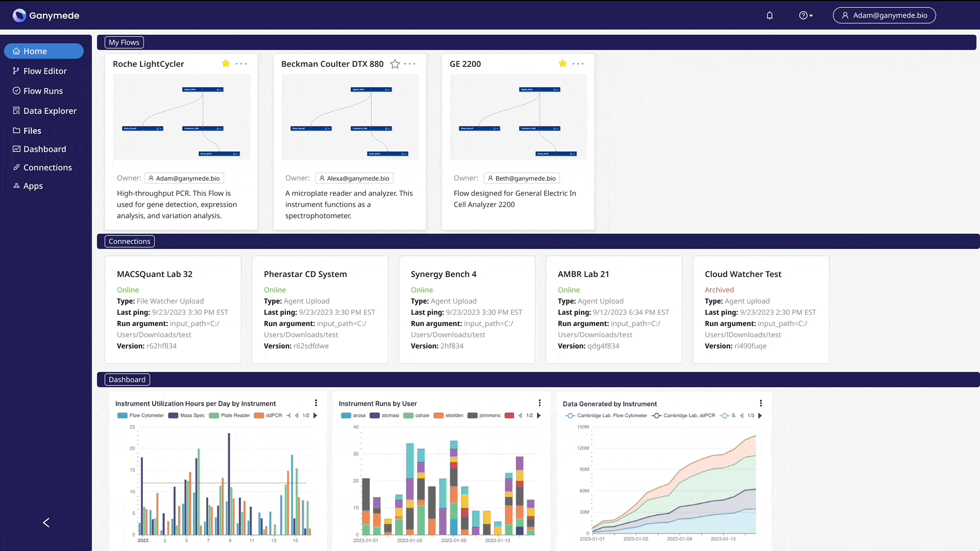Open the Connections page in the sidebar
Screen dimensions: 980x551
[47, 167]
